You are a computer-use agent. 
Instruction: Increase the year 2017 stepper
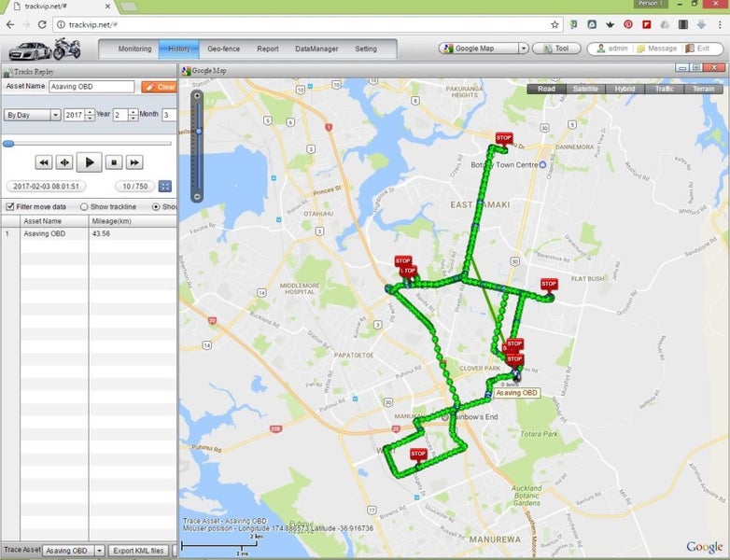[x=90, y=112]
